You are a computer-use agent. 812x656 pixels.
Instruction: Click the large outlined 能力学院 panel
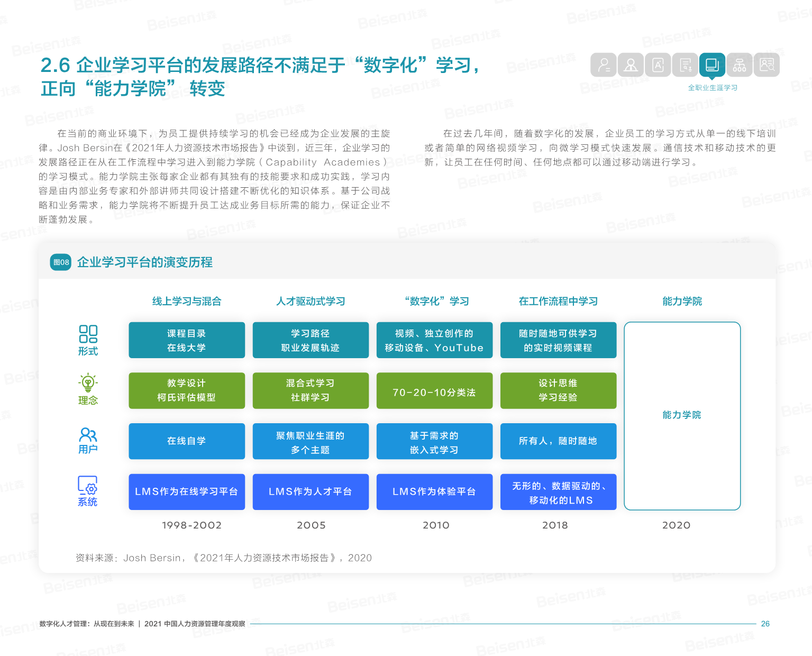coord(682,416)
